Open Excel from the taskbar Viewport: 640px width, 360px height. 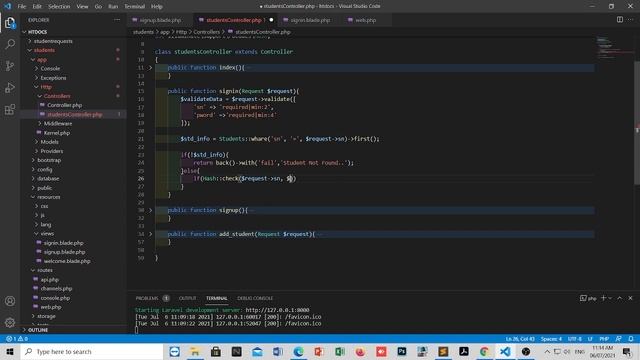340,351
